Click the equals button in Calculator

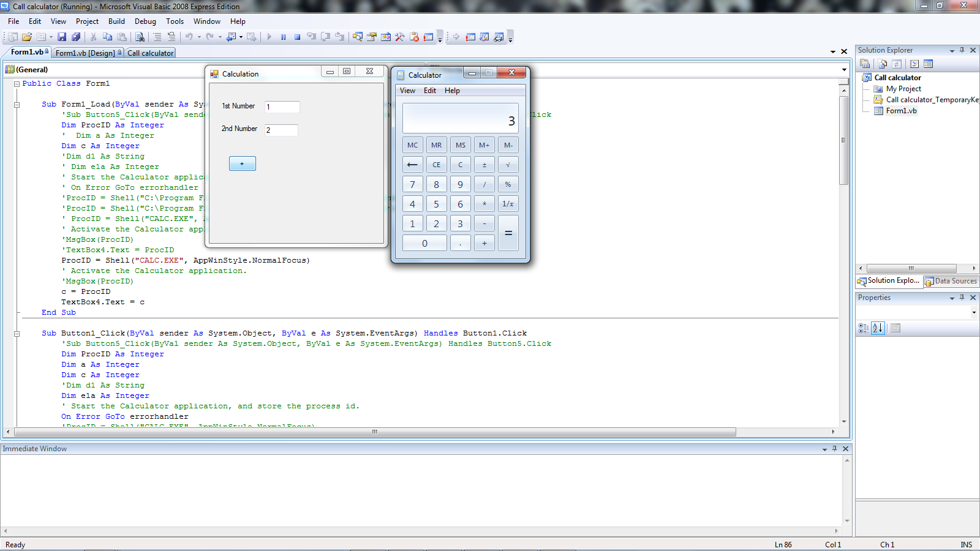(x=508, y=233)
